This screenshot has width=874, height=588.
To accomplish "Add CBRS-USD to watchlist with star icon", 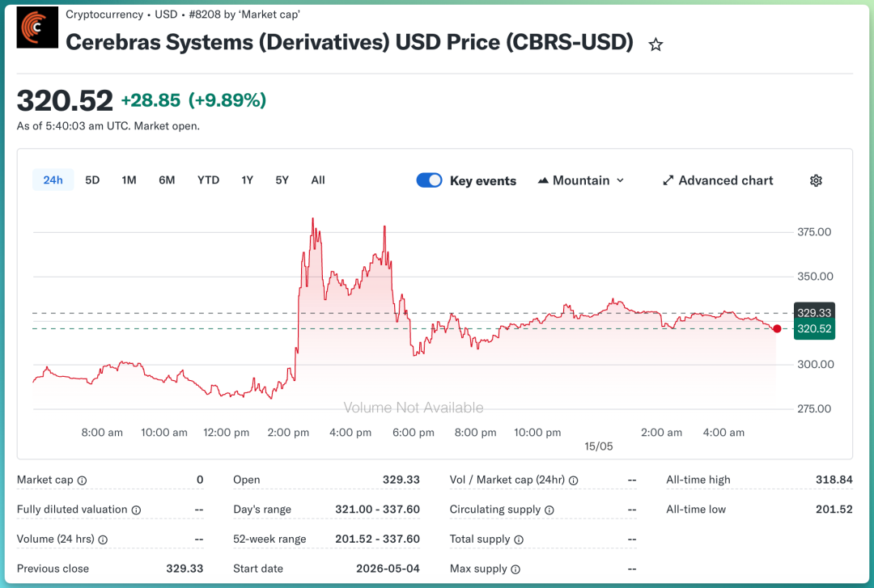I will tap(655, 44).
